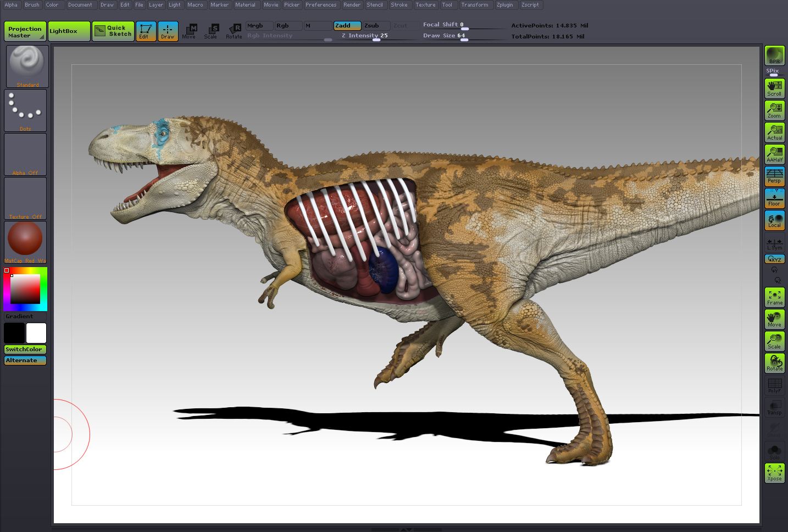This screenshot has width=788, height=532.
Task: Enable Zsub mode
Action: (376, 26)
